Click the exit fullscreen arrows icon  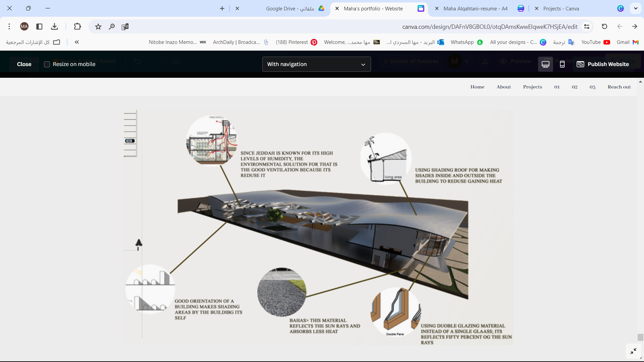[x=633, y=351]
